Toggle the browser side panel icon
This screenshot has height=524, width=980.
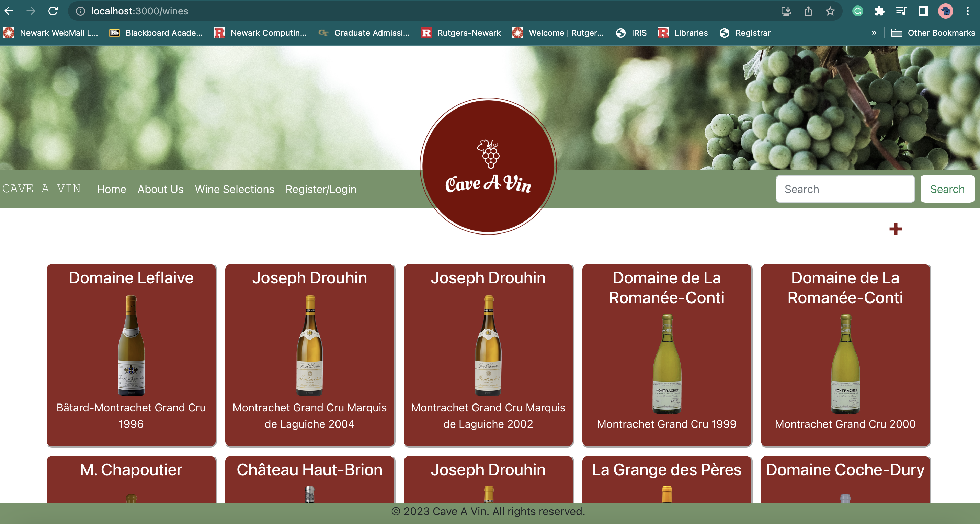pos(924,11)
